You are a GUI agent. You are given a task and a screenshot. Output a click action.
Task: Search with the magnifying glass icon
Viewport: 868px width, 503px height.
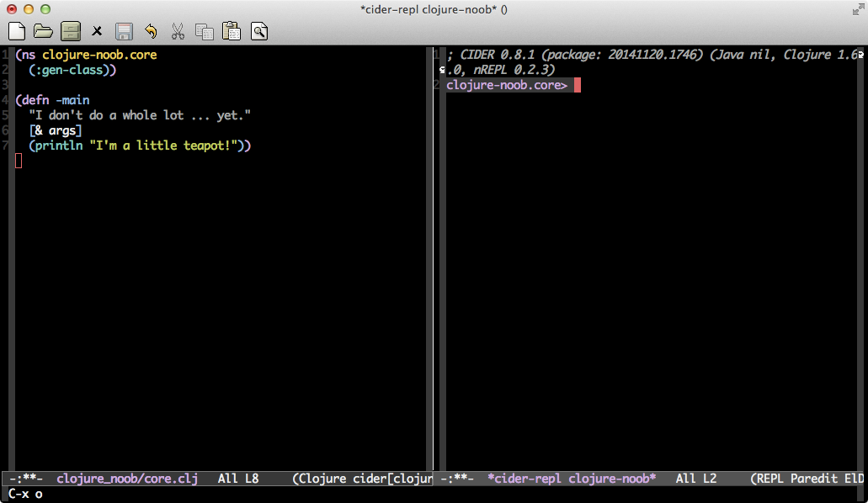point(258,32)
